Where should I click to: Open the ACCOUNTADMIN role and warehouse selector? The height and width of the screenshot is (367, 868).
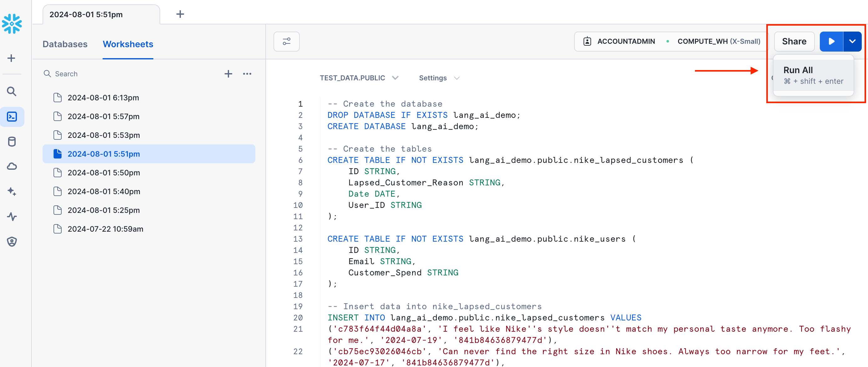click(671, 41)
